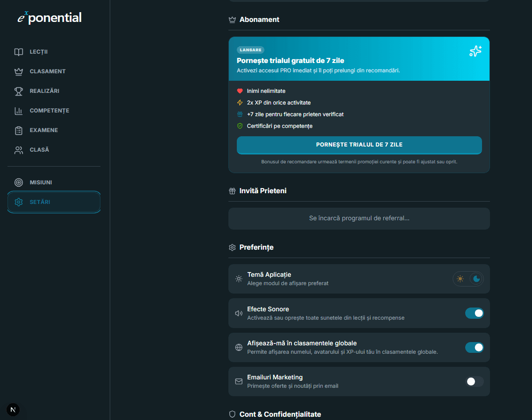Click the Misiuni target icon
Viewport: 532px width, 420px height.
point(19,182)
